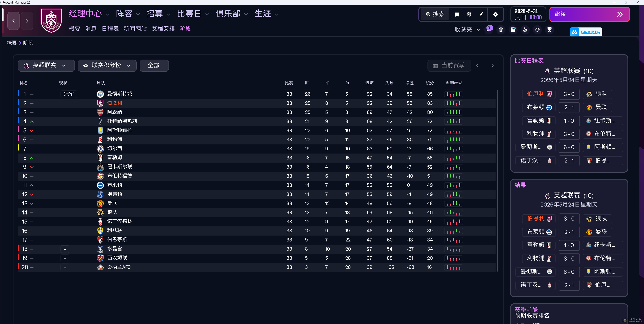The height and width of the screenshot is (324, 644).
Task: Click relegation arrow icon for 桑德兰AFC
Action: click(65, 267)
